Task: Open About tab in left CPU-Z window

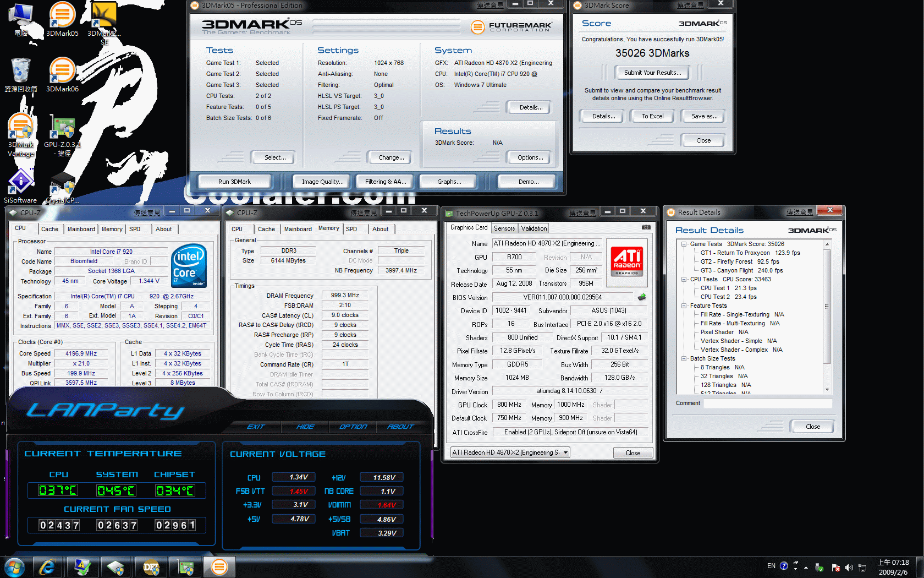Action: (163, 229)
